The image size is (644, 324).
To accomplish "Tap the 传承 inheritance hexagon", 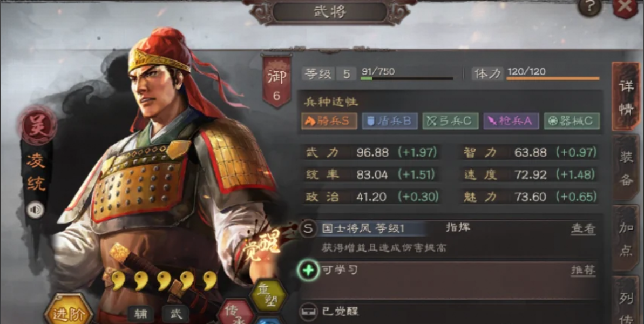I will point(235,313).
